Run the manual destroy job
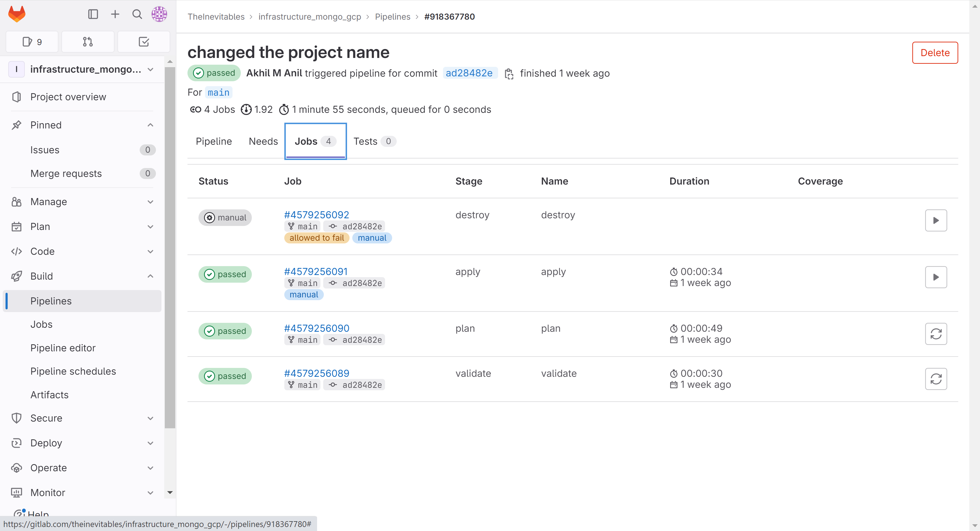Viewport: 980px width, 531px height. (936, 220)
